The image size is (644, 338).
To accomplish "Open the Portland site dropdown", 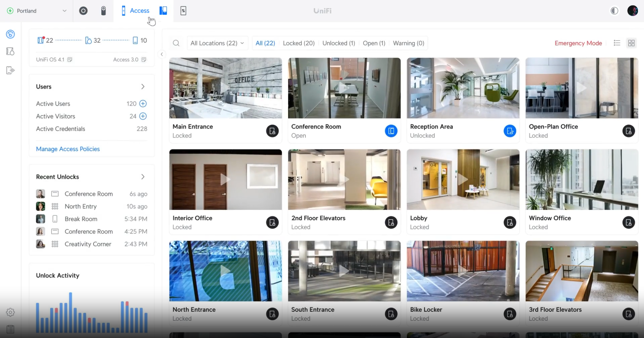I will pyautogui.click(x=36, y=11).
